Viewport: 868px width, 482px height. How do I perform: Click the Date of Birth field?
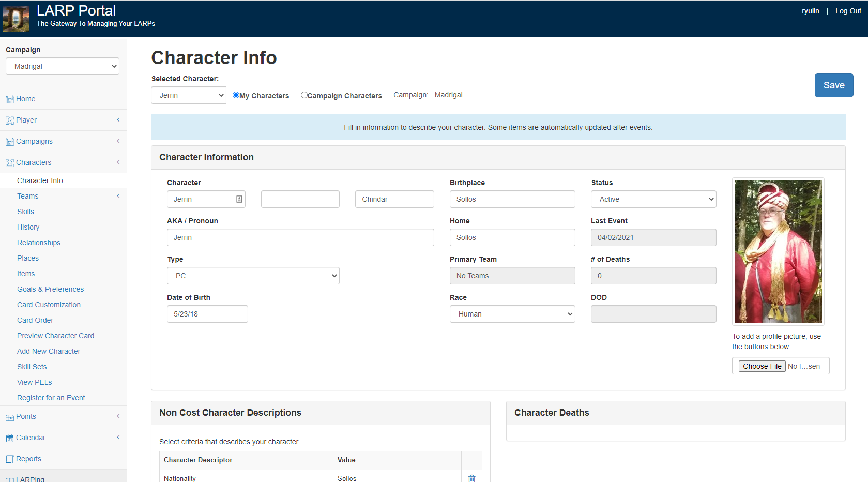click(x=207, y=314)
